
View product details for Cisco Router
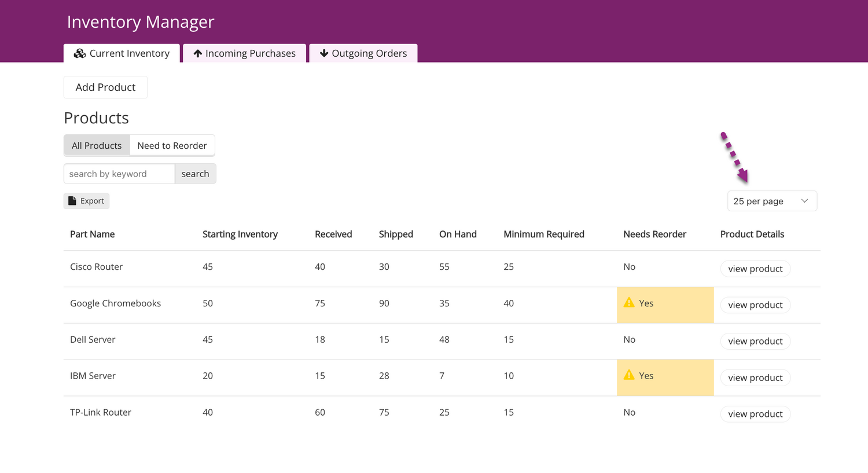coord(755,269)
